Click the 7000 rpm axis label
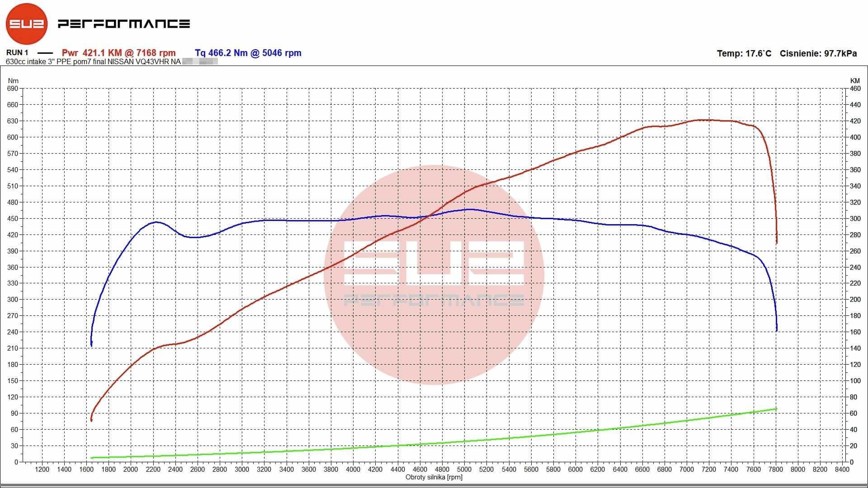The width and height of the screenshot is (868, 488). point(687,469)
